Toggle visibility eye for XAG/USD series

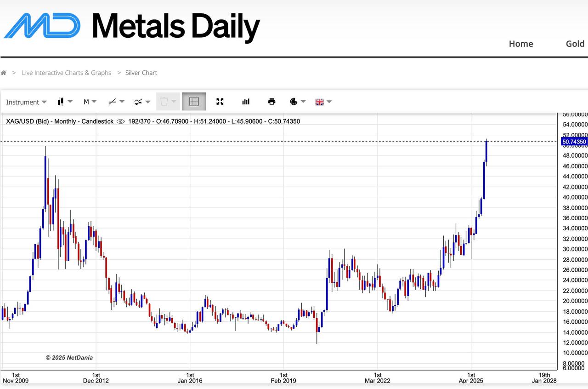pos(121,121)
